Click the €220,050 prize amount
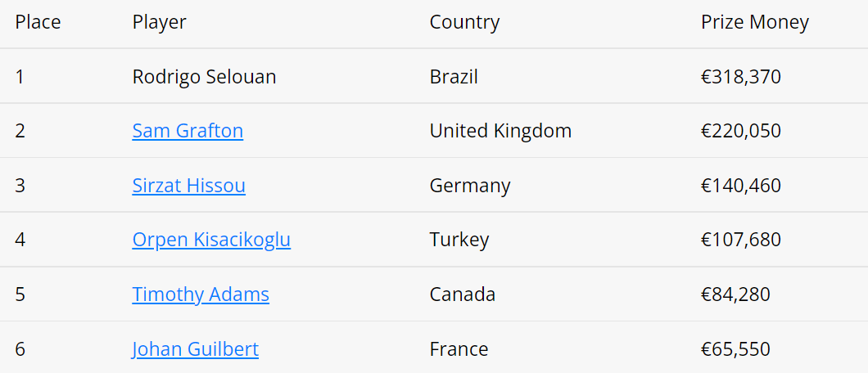The image size is (868, 373). [741, 131]
